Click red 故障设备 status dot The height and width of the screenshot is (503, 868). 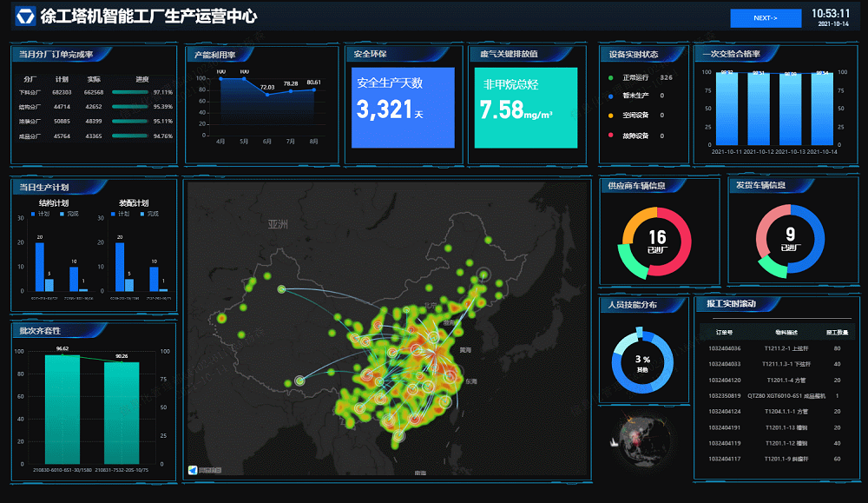click(x=612, y=136)
